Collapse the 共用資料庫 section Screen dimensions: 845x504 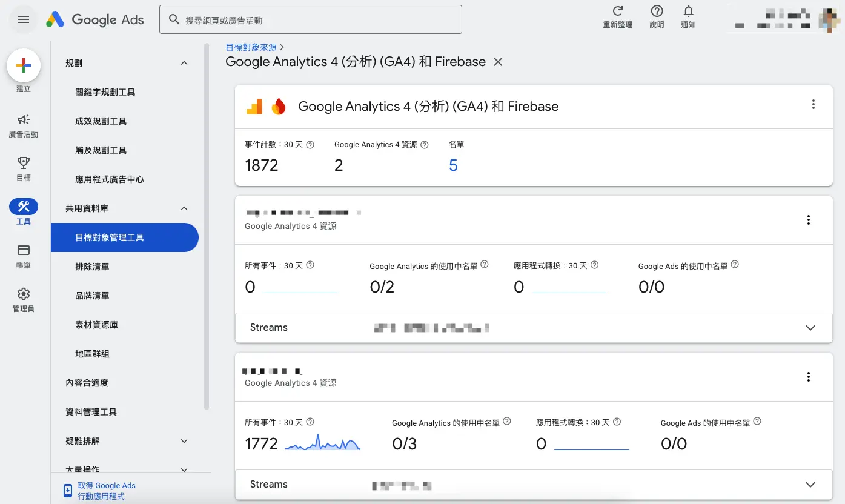(184, 208)
